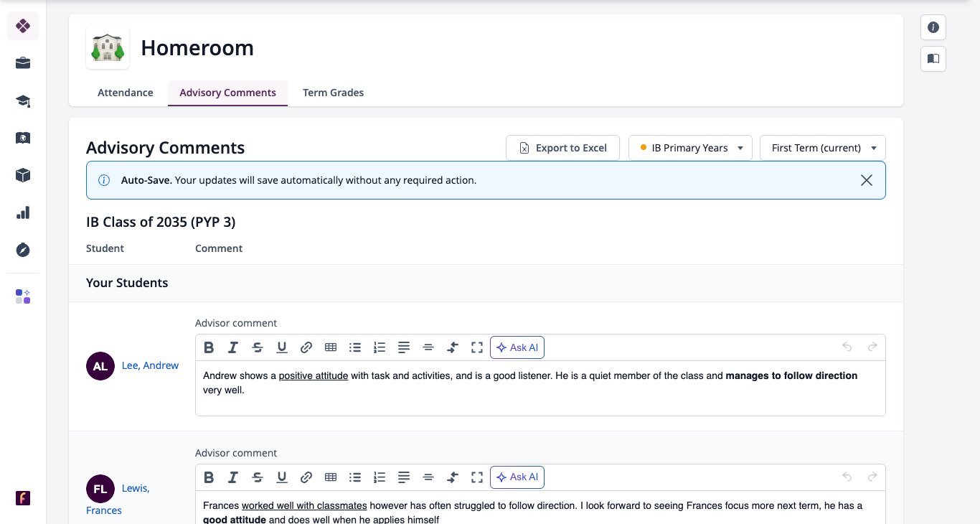980x524 pixels.
Task: Switch to the Attendance tab
Action: coord(126,93)
